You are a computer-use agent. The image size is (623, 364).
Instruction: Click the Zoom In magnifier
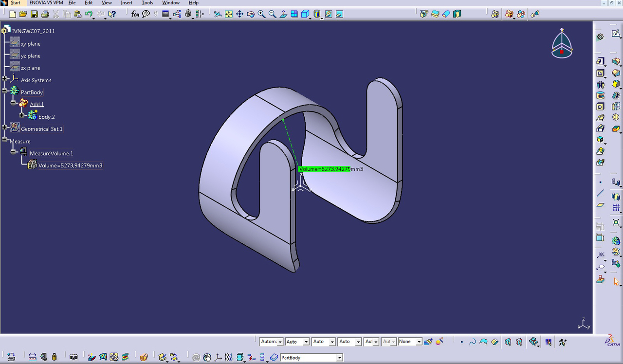pos(261,14)
